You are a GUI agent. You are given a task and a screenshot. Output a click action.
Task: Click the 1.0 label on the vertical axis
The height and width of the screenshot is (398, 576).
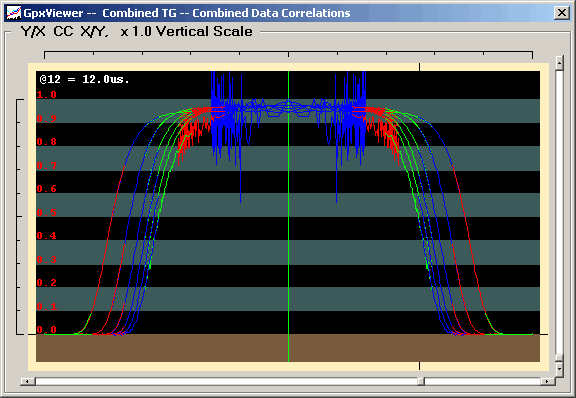pos(46,95)
